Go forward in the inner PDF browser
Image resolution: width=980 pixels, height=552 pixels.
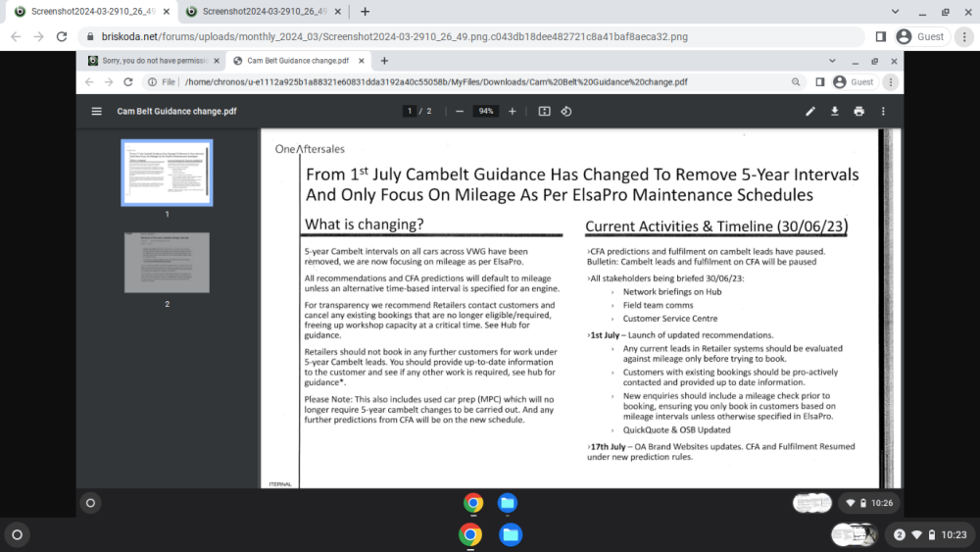(109, 82)
